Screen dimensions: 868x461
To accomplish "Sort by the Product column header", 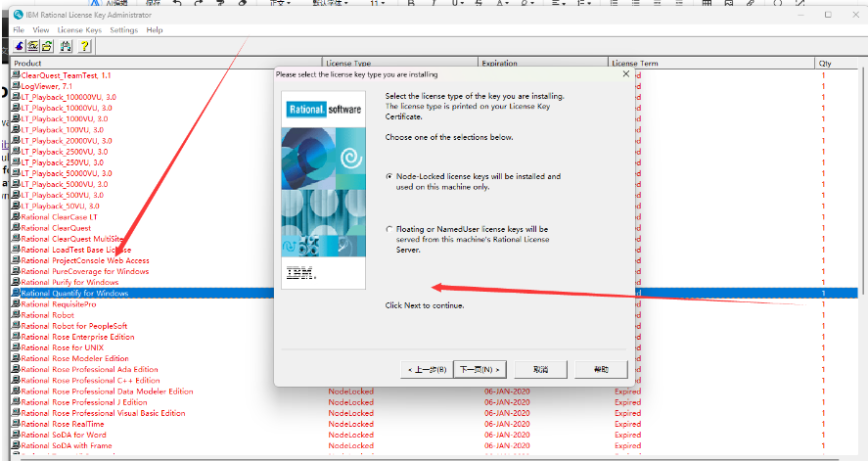I will (166, 63).
